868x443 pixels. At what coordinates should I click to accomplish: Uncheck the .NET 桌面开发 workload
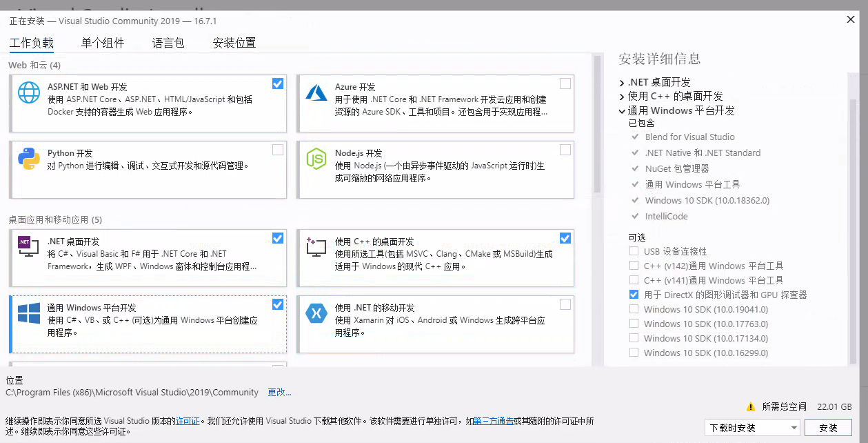pyautogui.click(x=278, y=238)
